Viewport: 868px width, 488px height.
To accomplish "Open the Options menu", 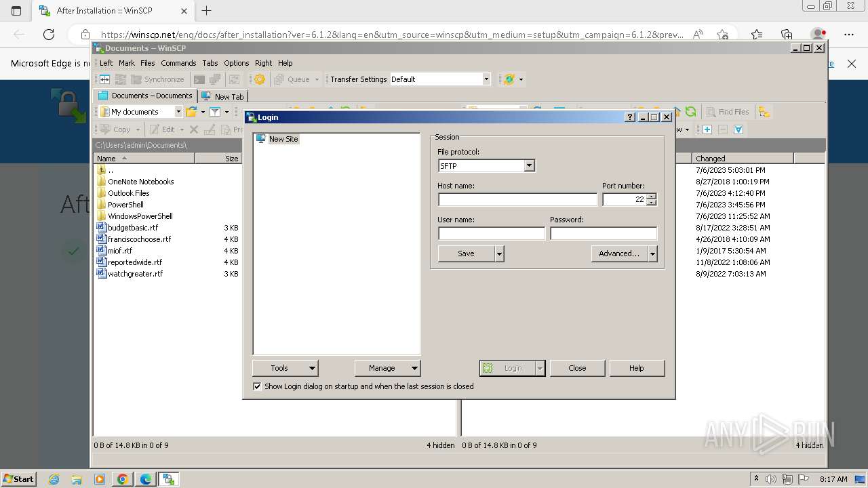I will [x=237, y=63].
